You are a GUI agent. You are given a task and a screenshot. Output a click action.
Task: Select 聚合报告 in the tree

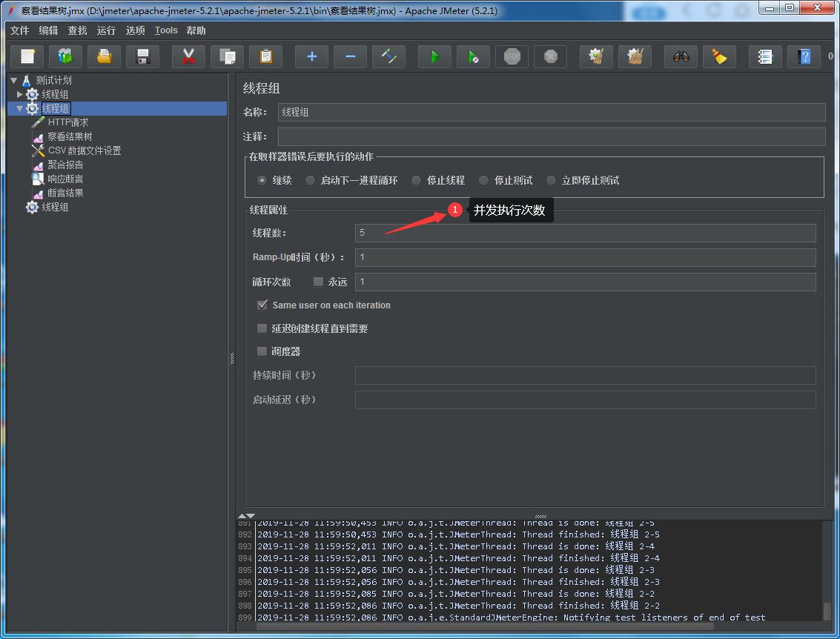(x=65, y=165)
